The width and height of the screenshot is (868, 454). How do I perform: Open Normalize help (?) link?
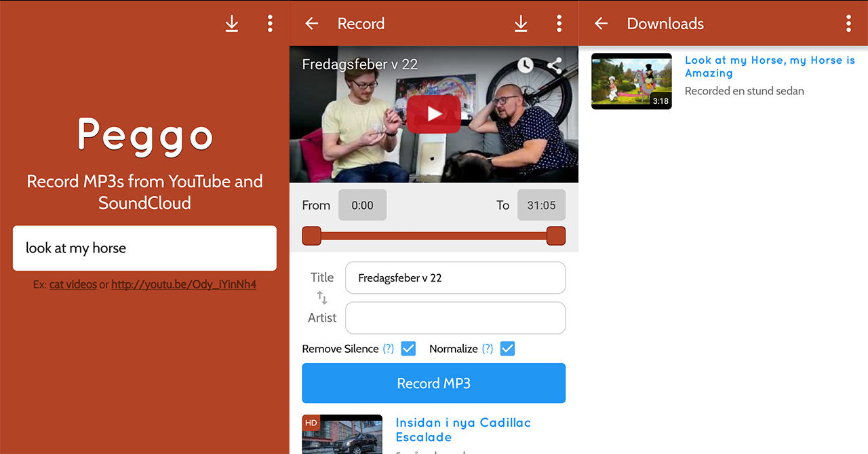pos(488,349)
